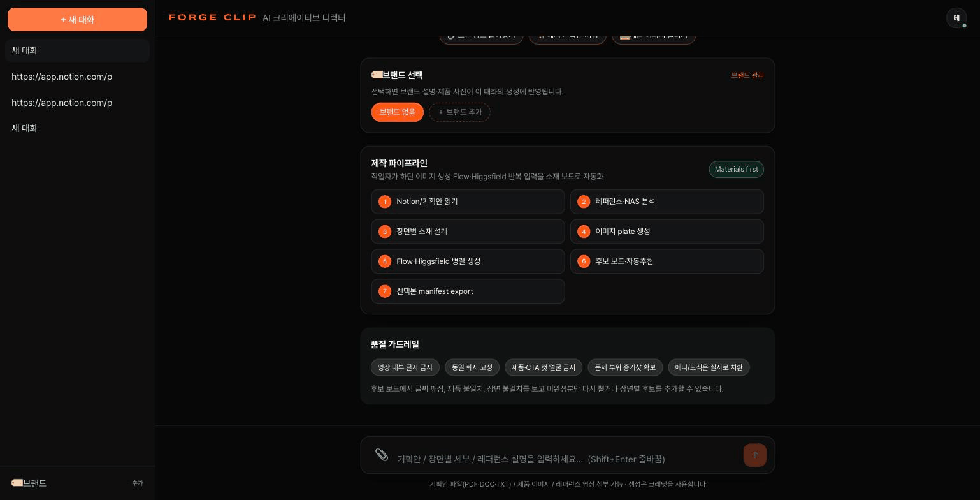The height and width of the screenshot is (500, 980).
Task: Click the Materials first badge
Action: point(736,169)
